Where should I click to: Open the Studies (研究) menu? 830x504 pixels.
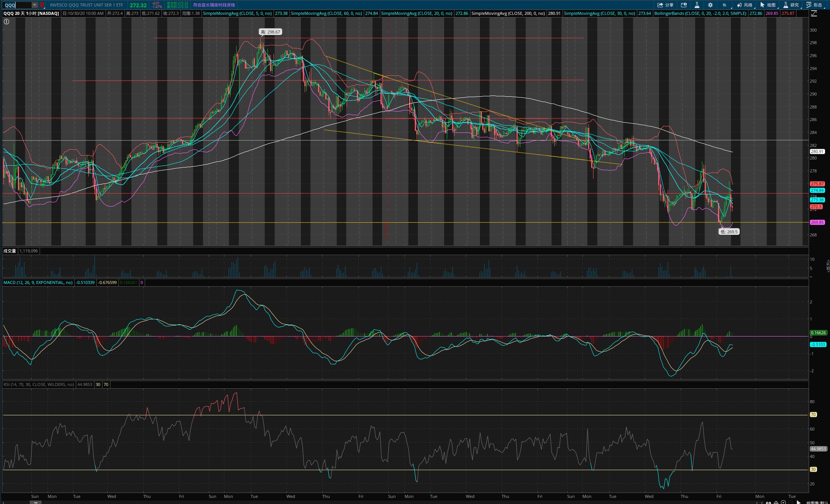click(x=791, y=5)
